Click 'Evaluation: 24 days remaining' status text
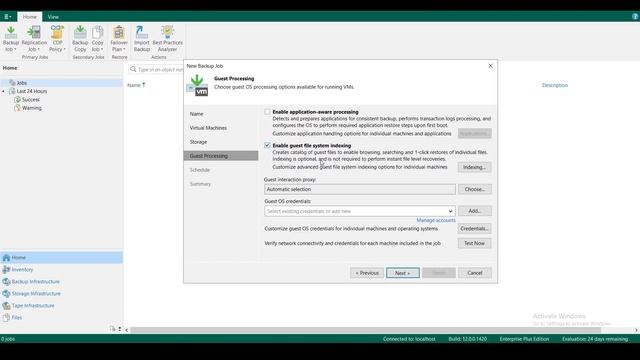 coord(595,339)
